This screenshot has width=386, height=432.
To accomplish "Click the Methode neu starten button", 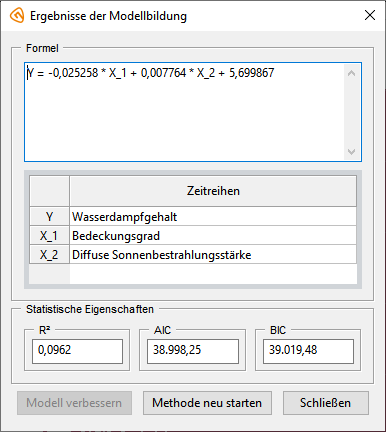I will (x=207, y=403).
